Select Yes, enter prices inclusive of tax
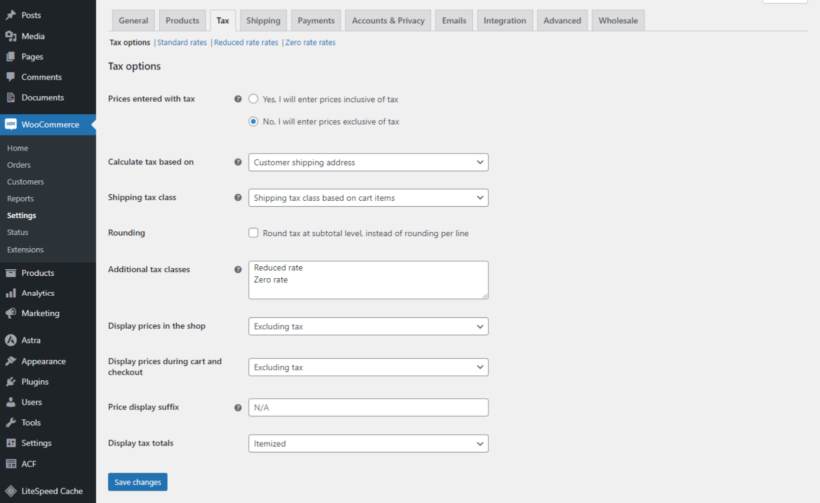This screenshot has width=820, height=503. [x=253, y=99]
